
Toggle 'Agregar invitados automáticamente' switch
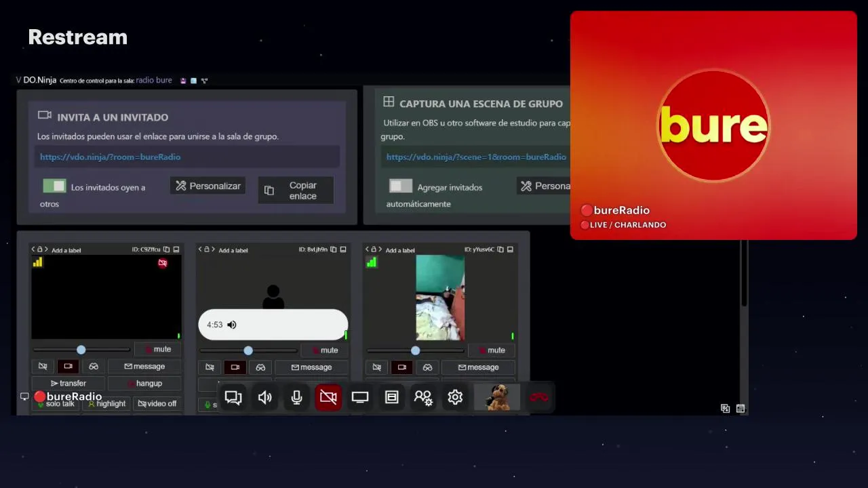[401, 186]
